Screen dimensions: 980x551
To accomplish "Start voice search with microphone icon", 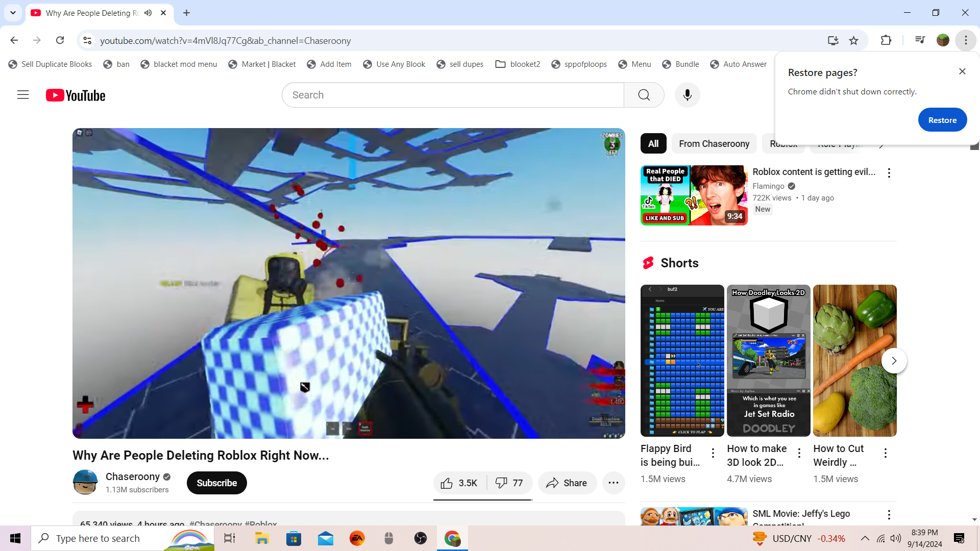I will point(687,95).
